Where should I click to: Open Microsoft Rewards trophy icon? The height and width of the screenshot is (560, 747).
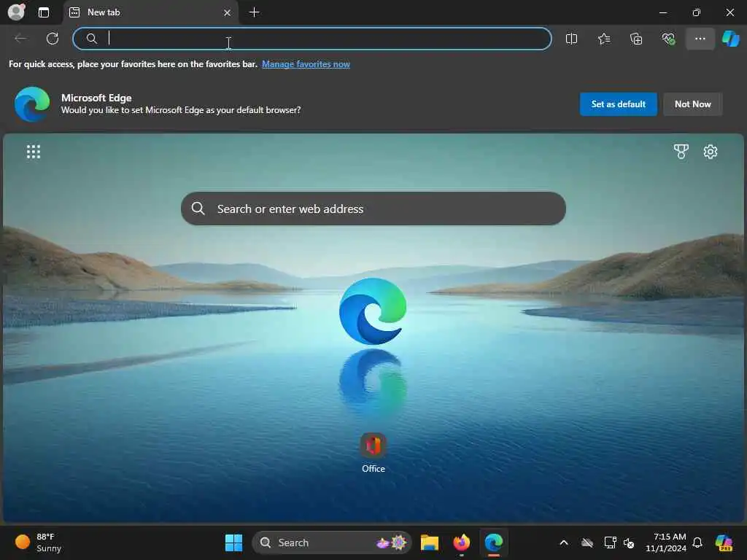681,152
